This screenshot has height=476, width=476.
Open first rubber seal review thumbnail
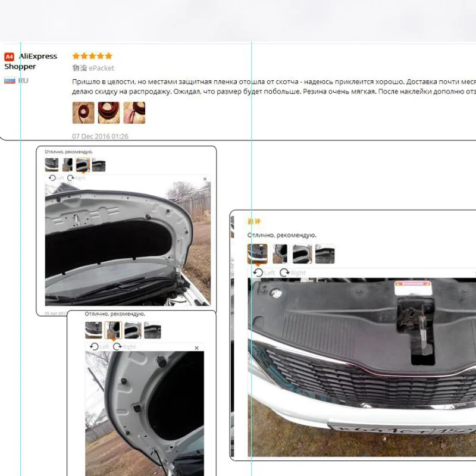pos(83,113)
